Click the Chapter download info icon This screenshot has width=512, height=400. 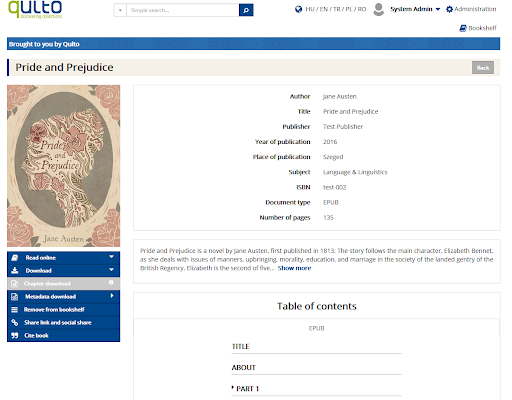(x=111, y=283)
